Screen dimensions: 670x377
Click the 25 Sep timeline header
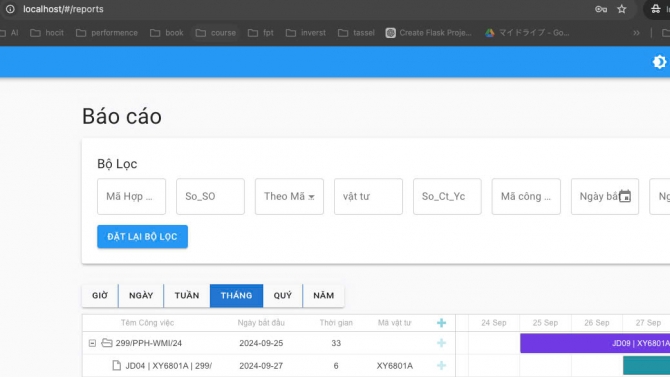click(545, 323)
